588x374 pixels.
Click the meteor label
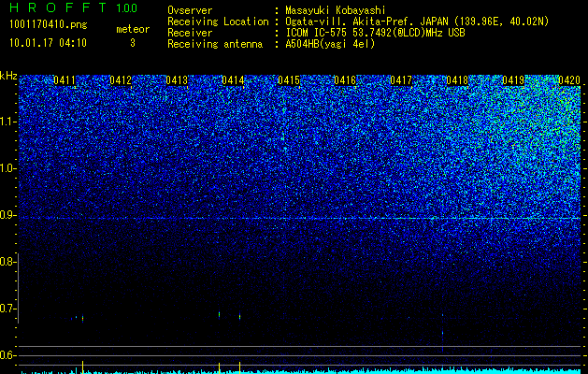(133, 29)
